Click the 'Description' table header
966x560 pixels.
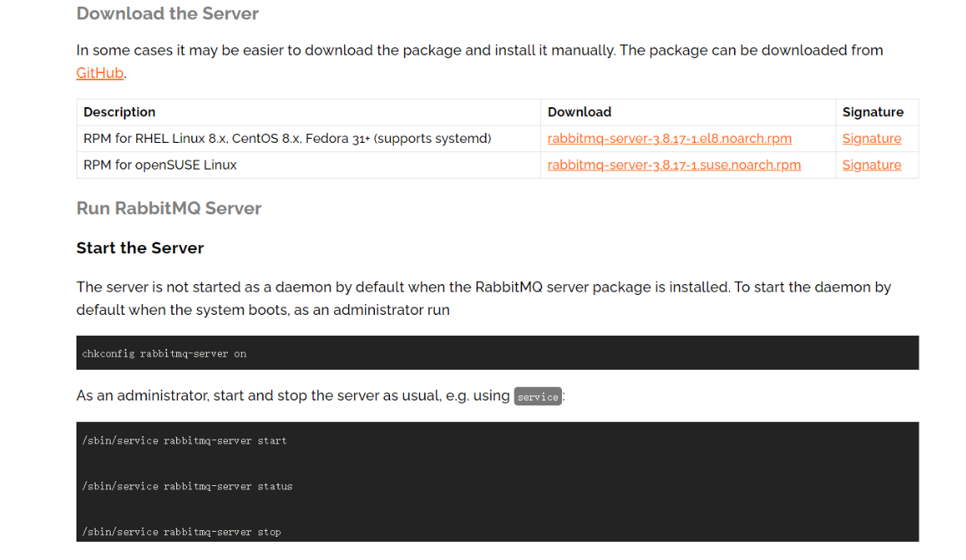(x=120, y=112)
